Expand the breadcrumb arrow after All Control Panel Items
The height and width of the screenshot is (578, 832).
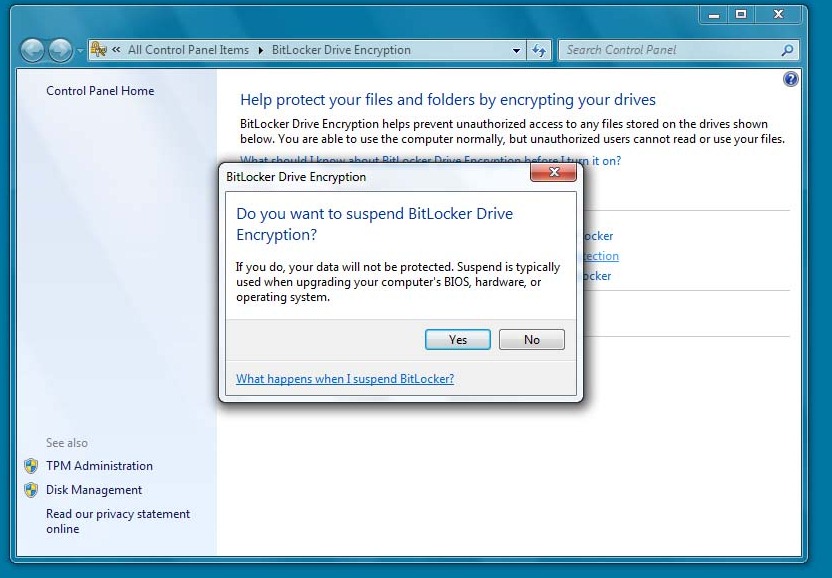[261, 50]
